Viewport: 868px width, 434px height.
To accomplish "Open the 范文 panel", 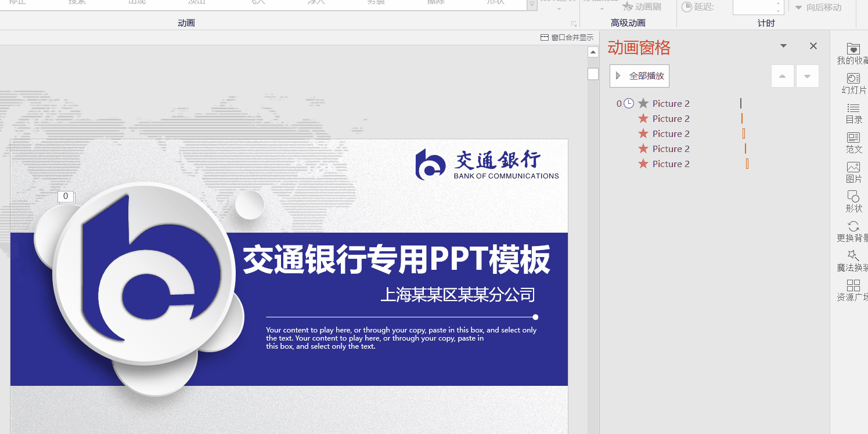I will pyautogui.click(x=853, y=143).
